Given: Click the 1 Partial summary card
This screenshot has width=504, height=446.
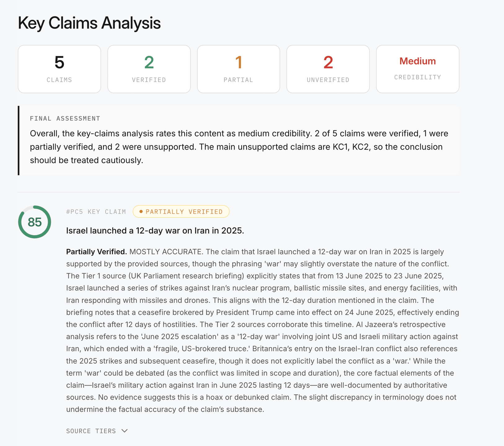Looking at the screenshot, I should tap(239, 69).
